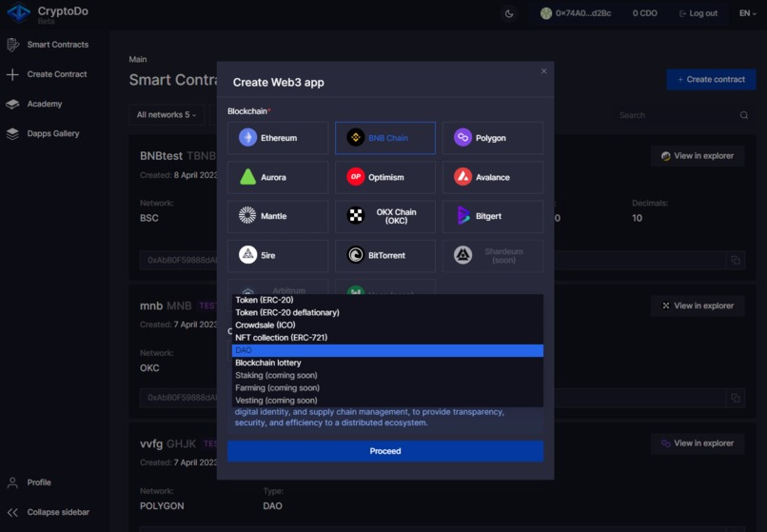Close the Create Web3 app dialog
The width and height of the screenshot is (767, 532).
pyautogui.click(x=544, y=71)
